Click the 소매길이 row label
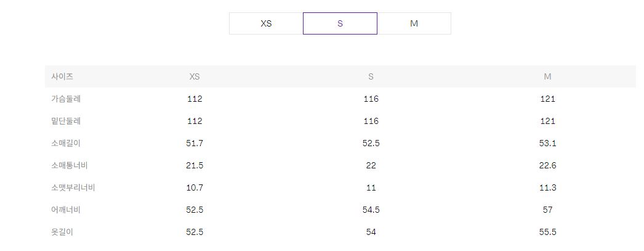644x251 pixels. (x=66, y=143)
